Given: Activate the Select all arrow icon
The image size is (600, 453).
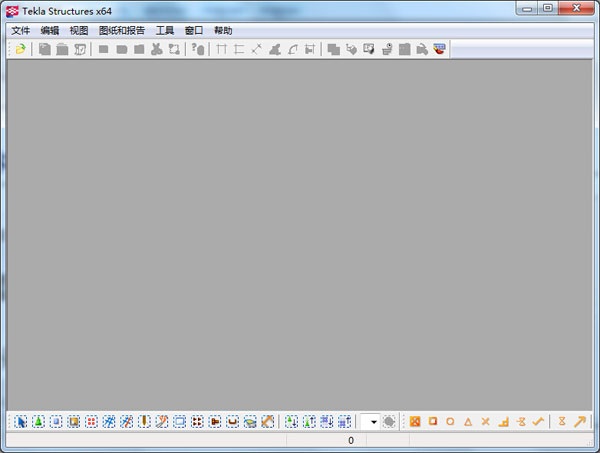Looking at the screenshot, I should 21,422.
